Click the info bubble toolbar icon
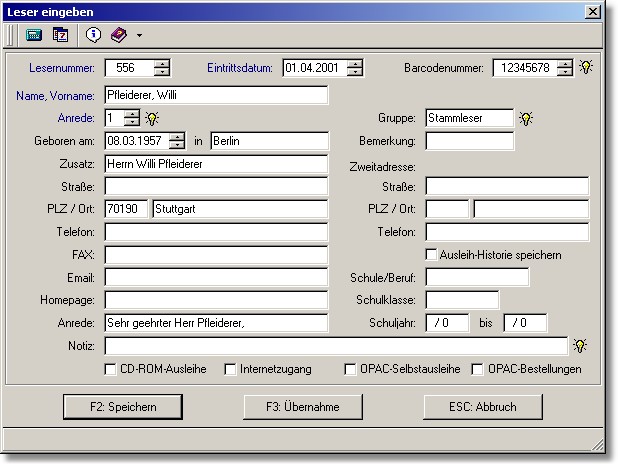This screenshot has height=466, width=618. (x=94, y=35)
